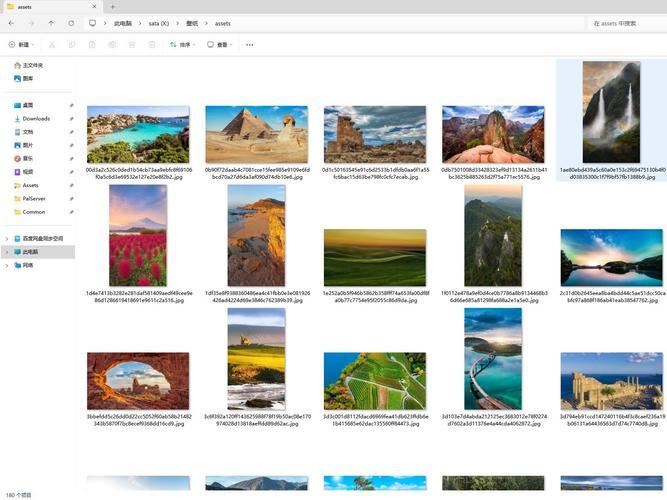Click 壁纸 in the address breadcrumb

click(x=191, y=23)
